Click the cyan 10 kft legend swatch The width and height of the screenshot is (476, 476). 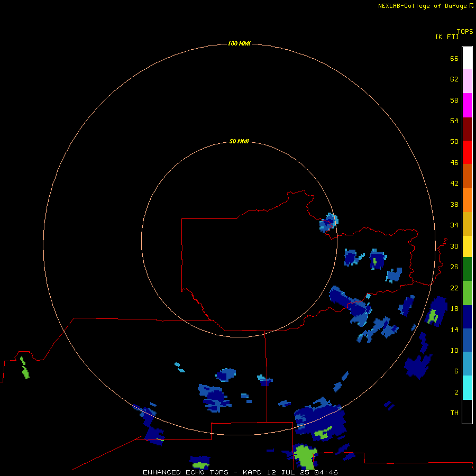point(467,388)
